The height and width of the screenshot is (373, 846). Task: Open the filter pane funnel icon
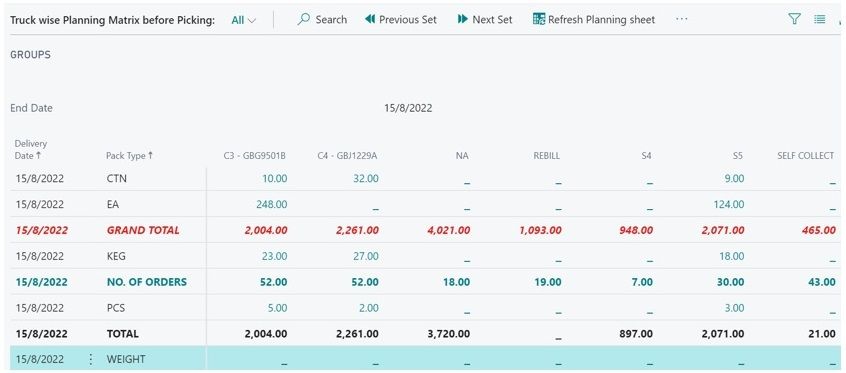tap(794, 19)
